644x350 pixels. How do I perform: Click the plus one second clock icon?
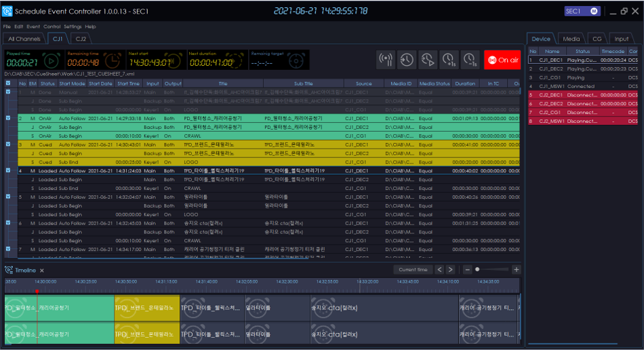(x=449, y=60)
